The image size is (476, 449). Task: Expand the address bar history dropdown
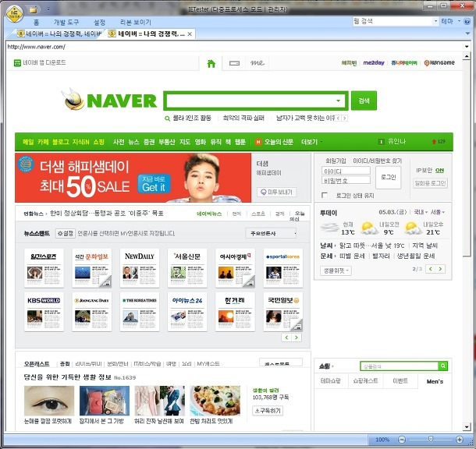[x=467, y=47]
